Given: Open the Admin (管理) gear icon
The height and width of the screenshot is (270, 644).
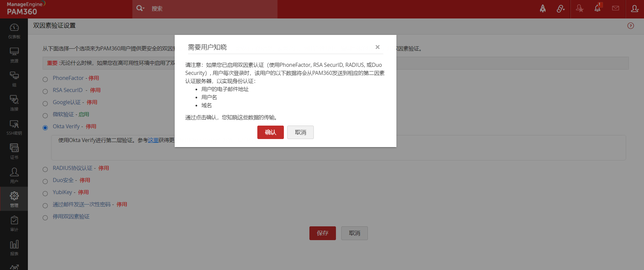Looking at the screenshot, I should (14, 199).
